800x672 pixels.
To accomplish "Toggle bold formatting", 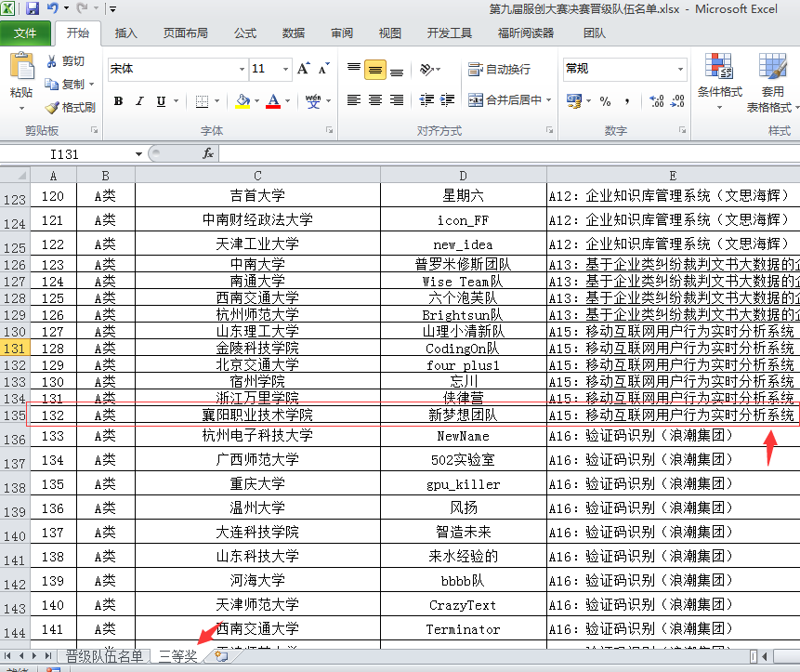I will 118,101.
